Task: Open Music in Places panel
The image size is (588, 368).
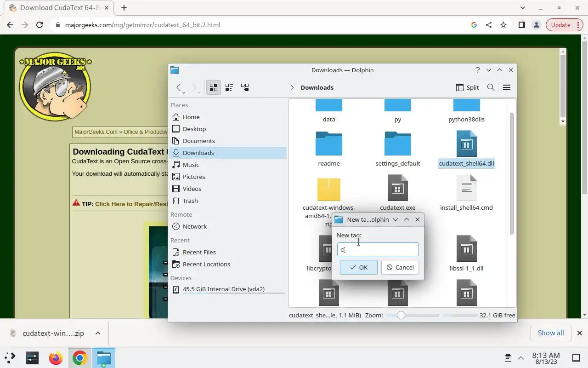Action: pyautogui.click(x=228, y=165)
